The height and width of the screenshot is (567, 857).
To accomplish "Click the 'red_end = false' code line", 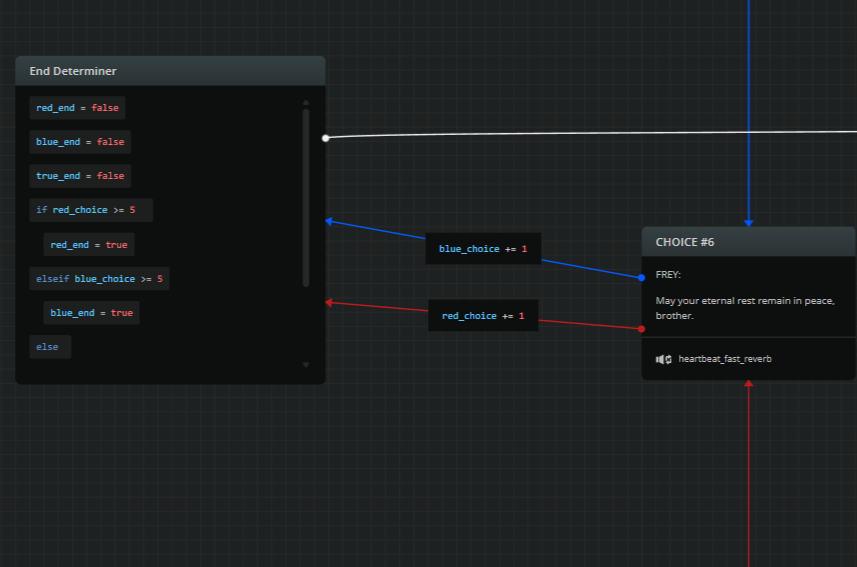I will coord(77,108).
